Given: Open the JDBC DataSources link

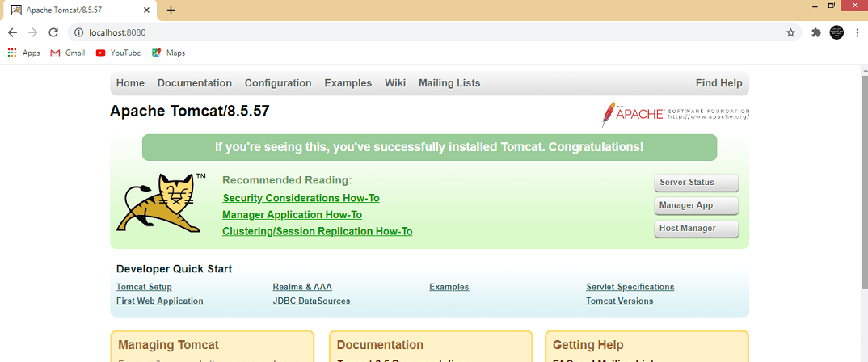Looking at the screenshot, I should coord(311,301).
